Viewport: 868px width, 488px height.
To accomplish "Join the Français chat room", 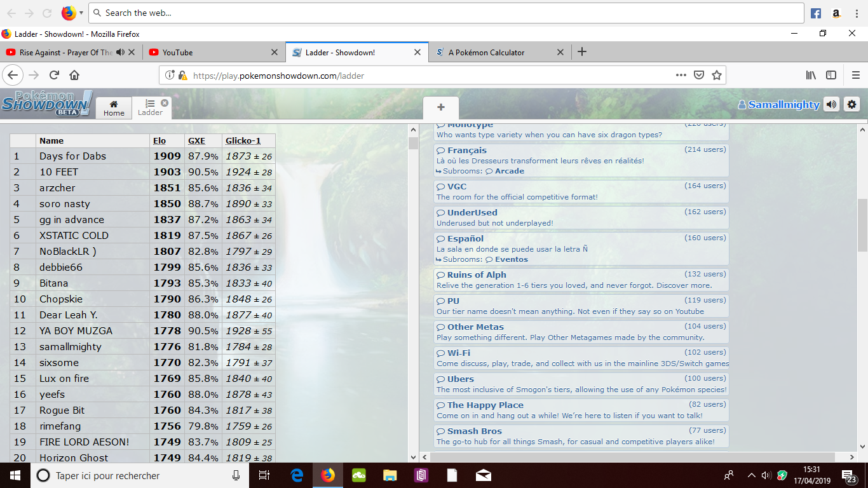I will point(581,160).
